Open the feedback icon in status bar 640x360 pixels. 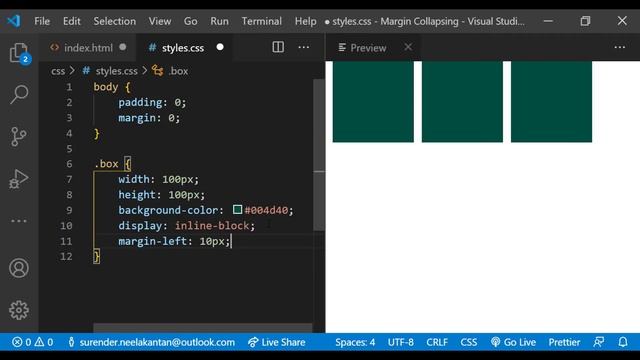pos(599,342)
